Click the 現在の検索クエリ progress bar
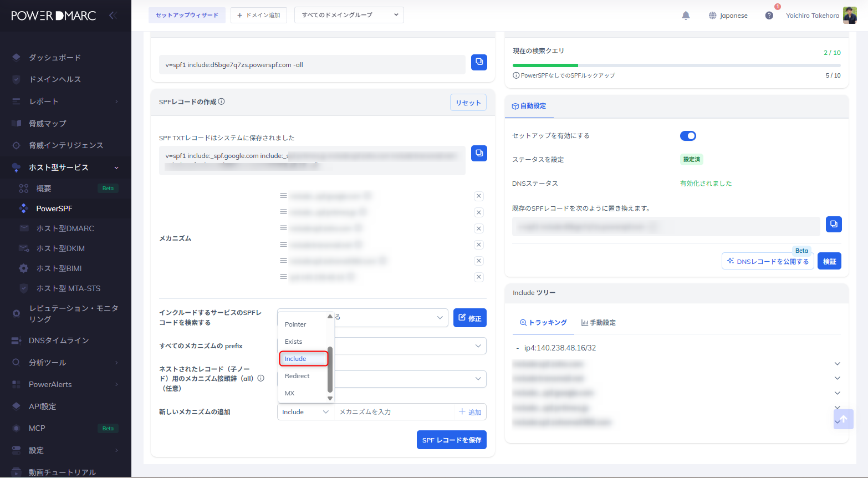868x478 pixels. click(x=677, y=65)
